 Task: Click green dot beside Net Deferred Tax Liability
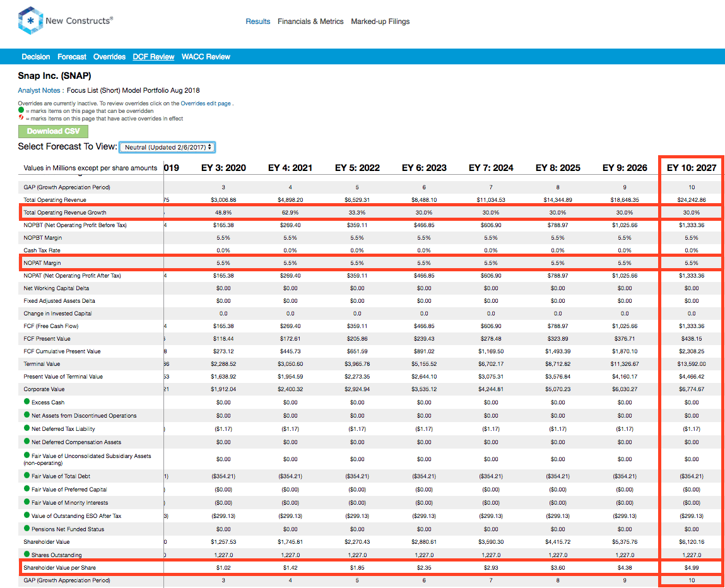tap(27, 428)
